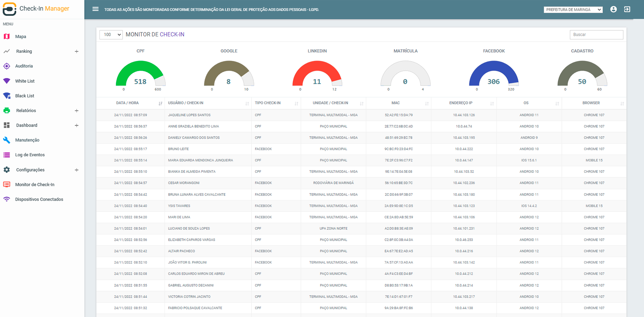
Task: Open the White List menu item
Action: (x=25, y=81)
